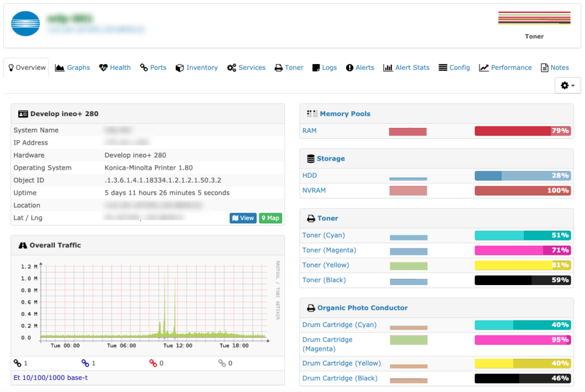Expand the gear settings dropdown

(567, 86)
